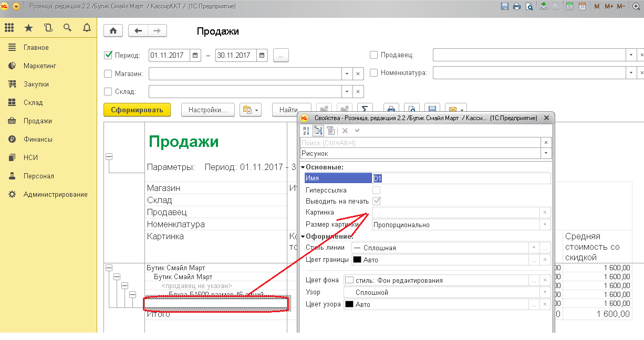Open the Стиль линии dropdown
The height and width of the screenshot is (340, 644).
tap(534, 248)
